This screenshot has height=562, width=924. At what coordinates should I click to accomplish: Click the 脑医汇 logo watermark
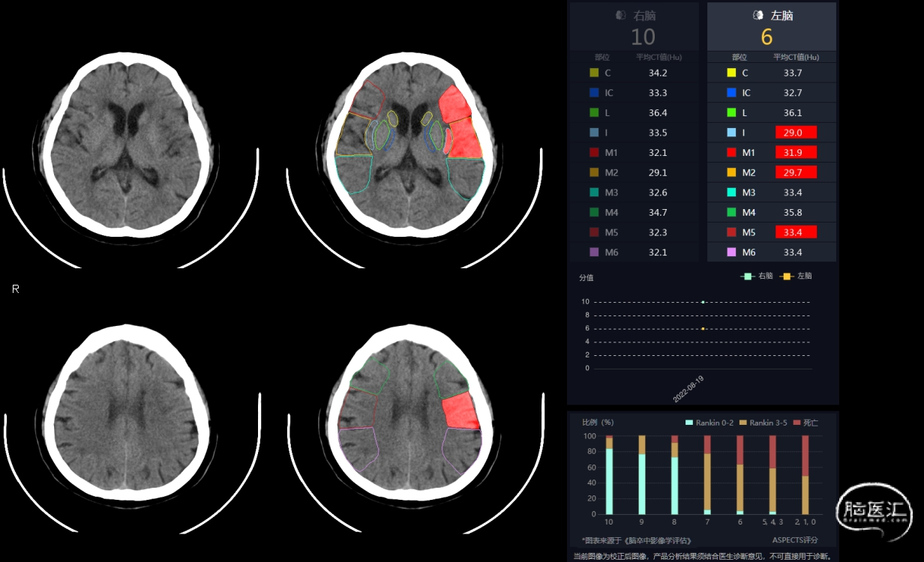[874, 512]
